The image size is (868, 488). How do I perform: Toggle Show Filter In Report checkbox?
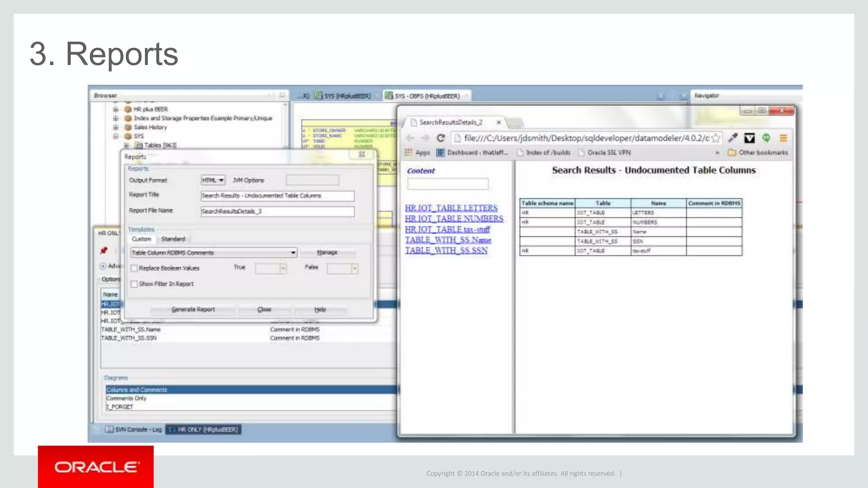[x=134, y=284]
